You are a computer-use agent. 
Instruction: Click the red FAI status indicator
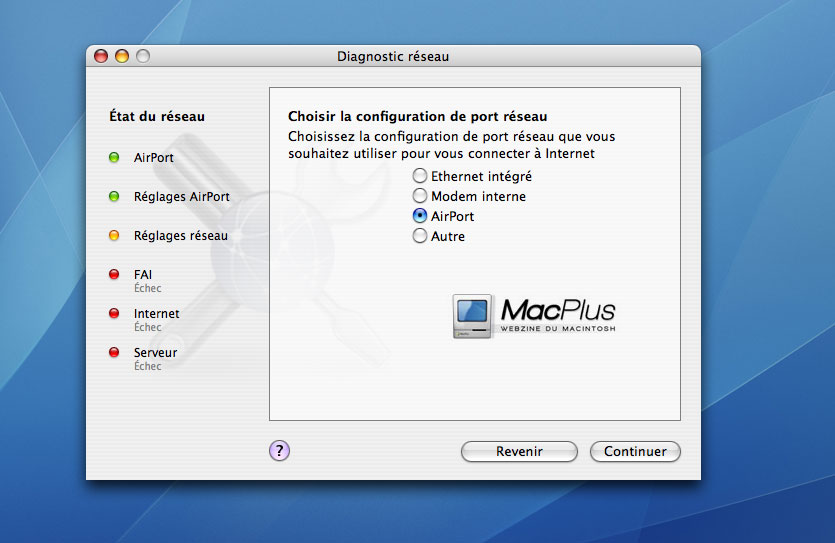click(x=114, y=274)
